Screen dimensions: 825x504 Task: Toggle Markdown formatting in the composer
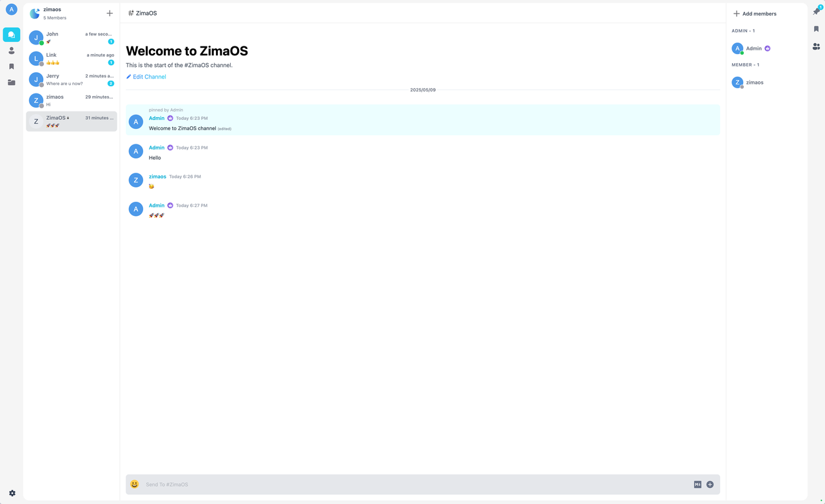tap(697, 484)
